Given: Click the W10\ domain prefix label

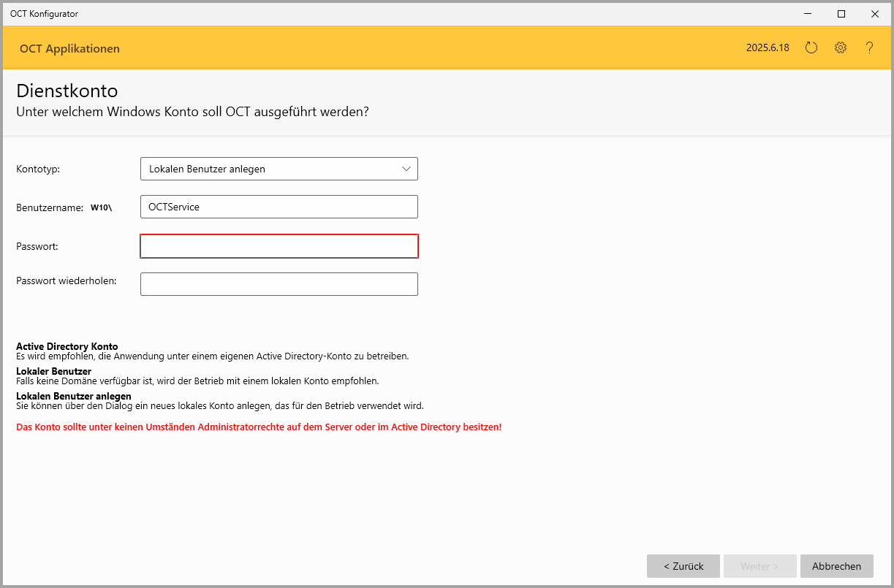Looking at the screenshot, I should 101,207.
